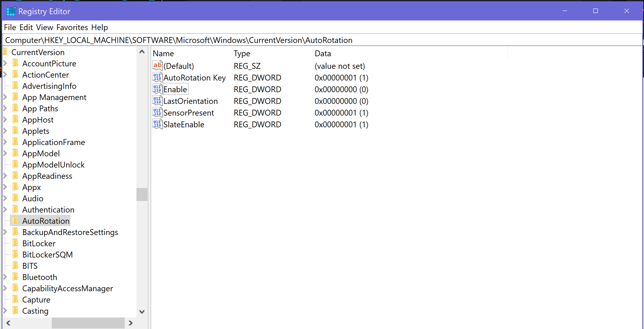Click the tree horizontal scroll left arrow
The width and height of the screenshot is (644, 329).
[8, 323]
